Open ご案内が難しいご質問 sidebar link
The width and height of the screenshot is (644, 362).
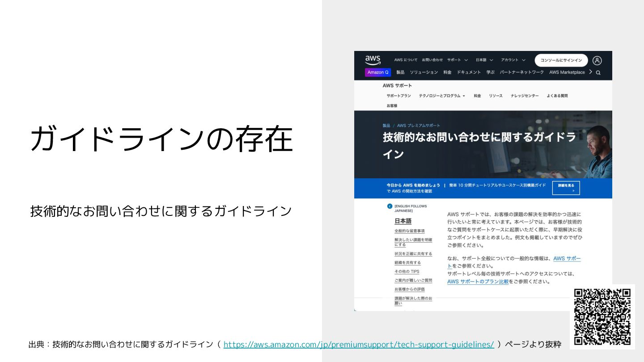point(413,280)
